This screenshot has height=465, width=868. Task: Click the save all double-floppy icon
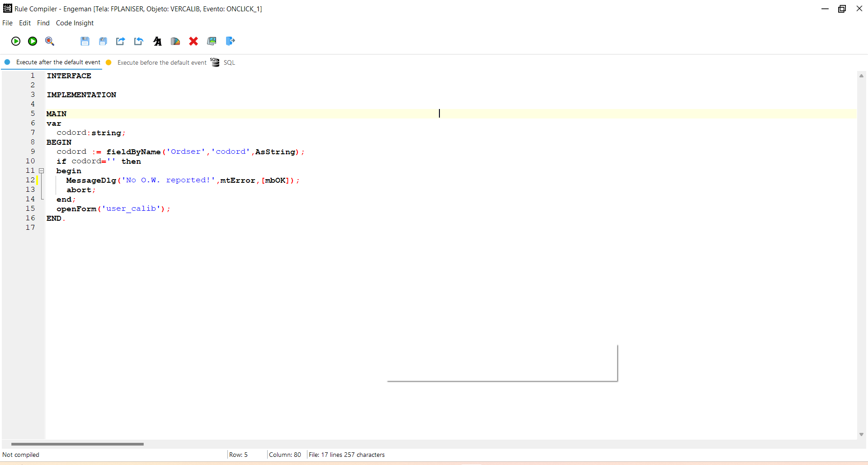[x=103, y=41]
